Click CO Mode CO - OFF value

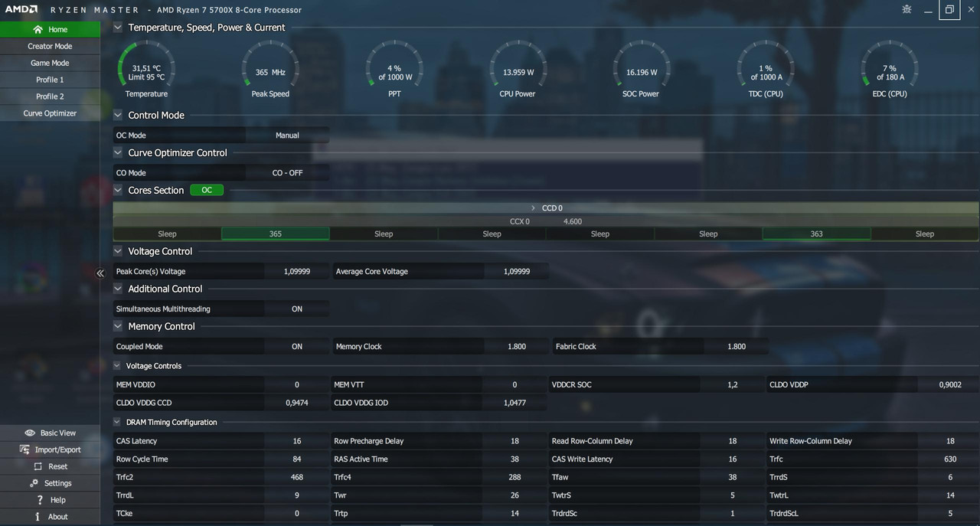[x=287, y=173]
